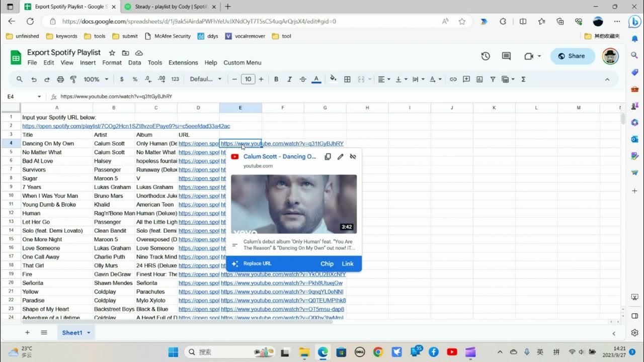Open the File menu
Viewport: 644px width, 362px height.
[32, 63]
